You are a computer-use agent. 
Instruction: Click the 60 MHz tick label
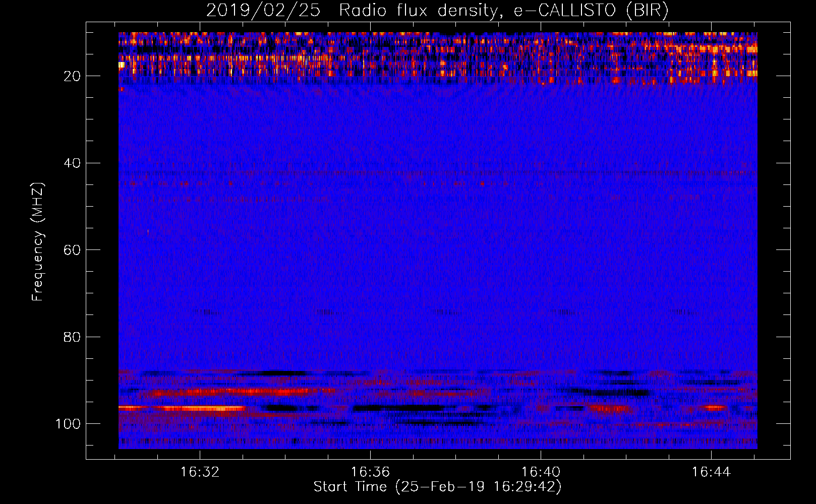point(72,250)
